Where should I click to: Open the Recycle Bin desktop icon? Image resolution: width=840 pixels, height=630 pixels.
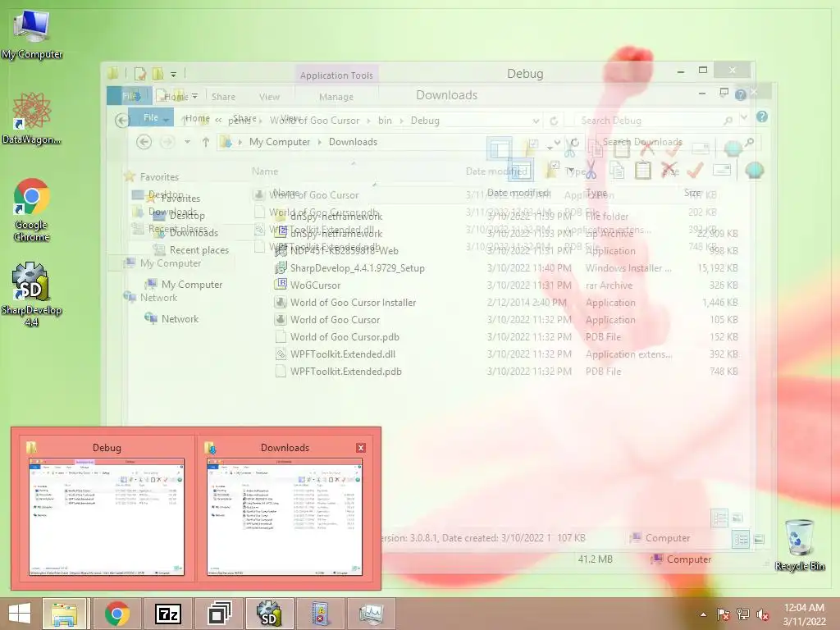coord(800,546)
